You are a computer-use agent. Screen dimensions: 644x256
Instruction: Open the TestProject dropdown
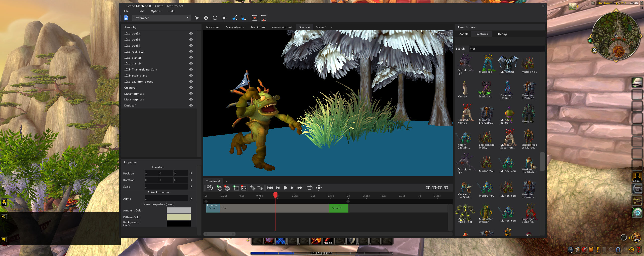click(x=161, y=18)
